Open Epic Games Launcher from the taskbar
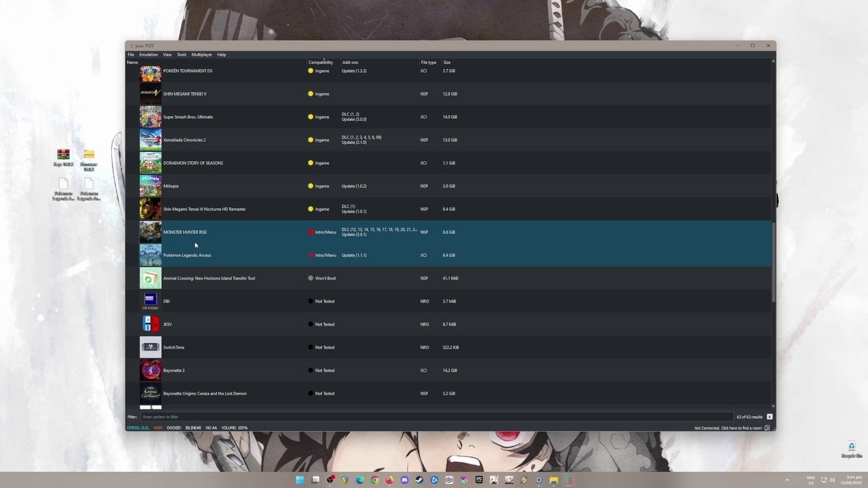This screenshot has height=488, width=868. click(x=479, y=481)
